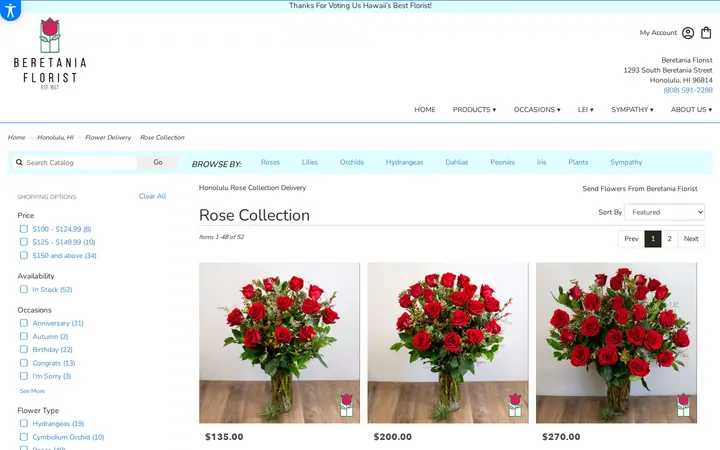The image size is (720, 450).
Task: Tick the Anniversary occasion checkbox
Action: (x=24, y=323)
